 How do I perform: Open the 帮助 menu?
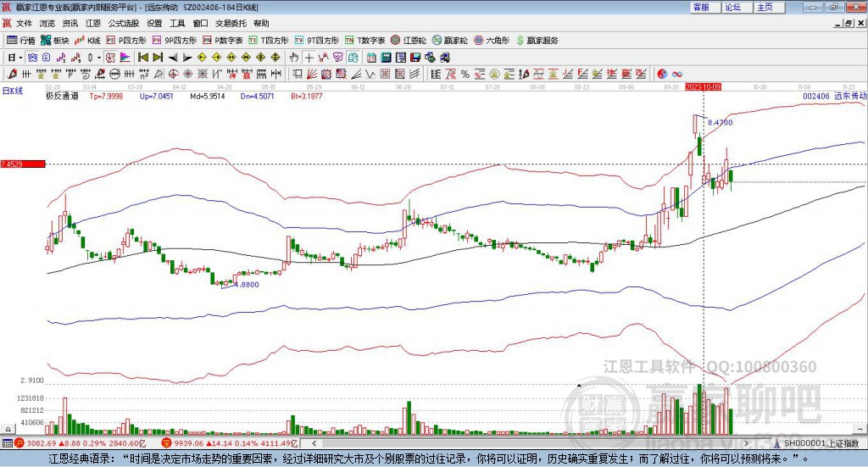click(261, 23)
